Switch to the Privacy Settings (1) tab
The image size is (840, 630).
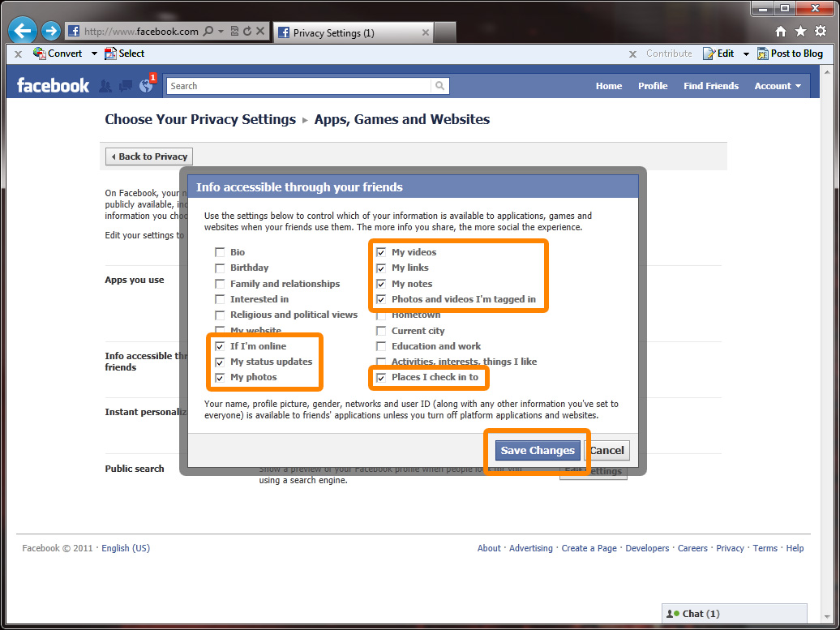[353, 32]
